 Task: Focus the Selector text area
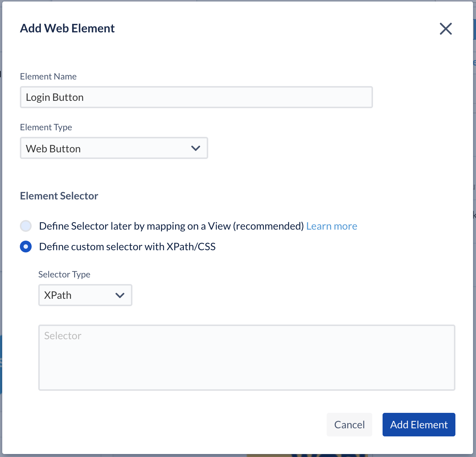tap(246, 357)
